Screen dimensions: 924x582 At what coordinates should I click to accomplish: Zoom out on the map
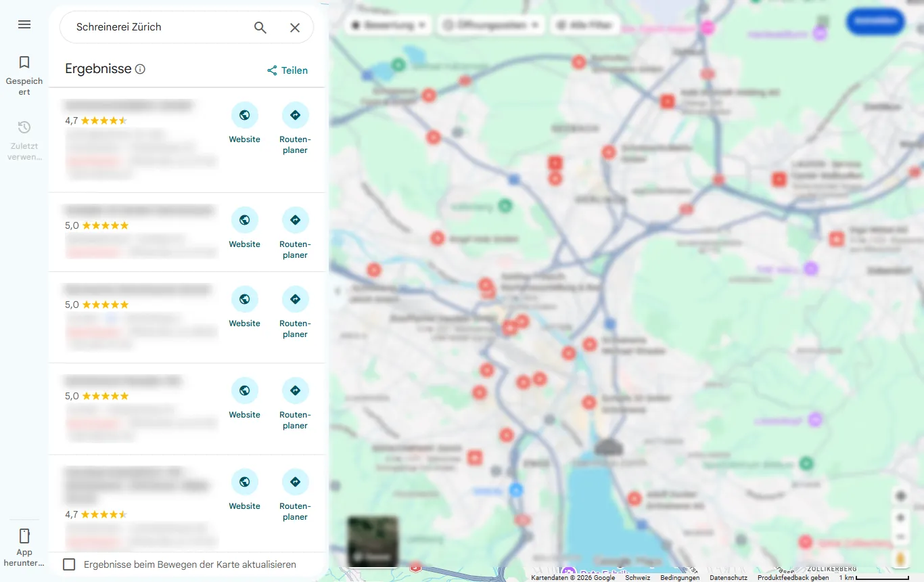coord(900,537)
